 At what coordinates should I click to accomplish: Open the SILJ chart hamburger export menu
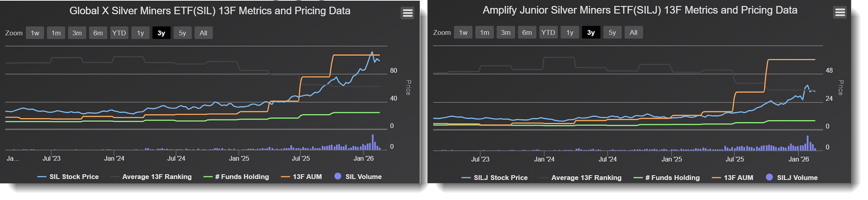point(840,12)
